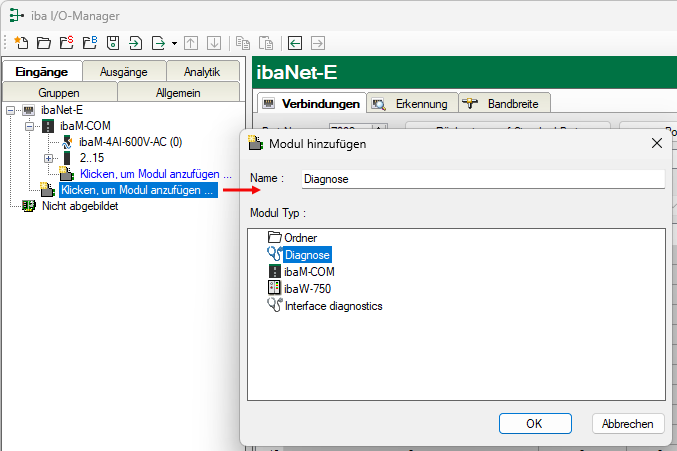The height and width of the screenshot is (451, 677).
Task: Open the Analytik tab
Action: (x=201, y=71)
